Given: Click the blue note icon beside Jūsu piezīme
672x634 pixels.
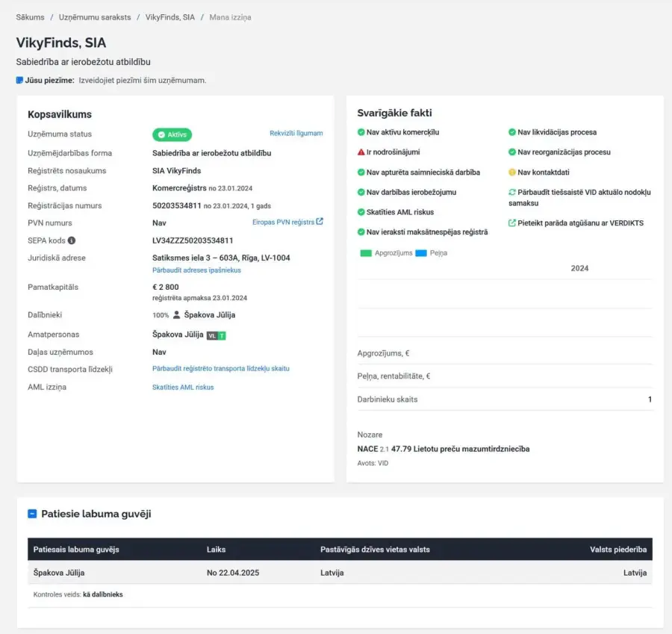Looking at the screenshot, I should click(x=19, y=80).
